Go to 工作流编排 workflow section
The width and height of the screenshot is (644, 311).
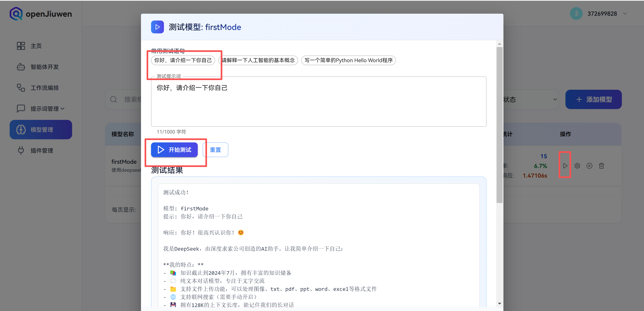45,88
